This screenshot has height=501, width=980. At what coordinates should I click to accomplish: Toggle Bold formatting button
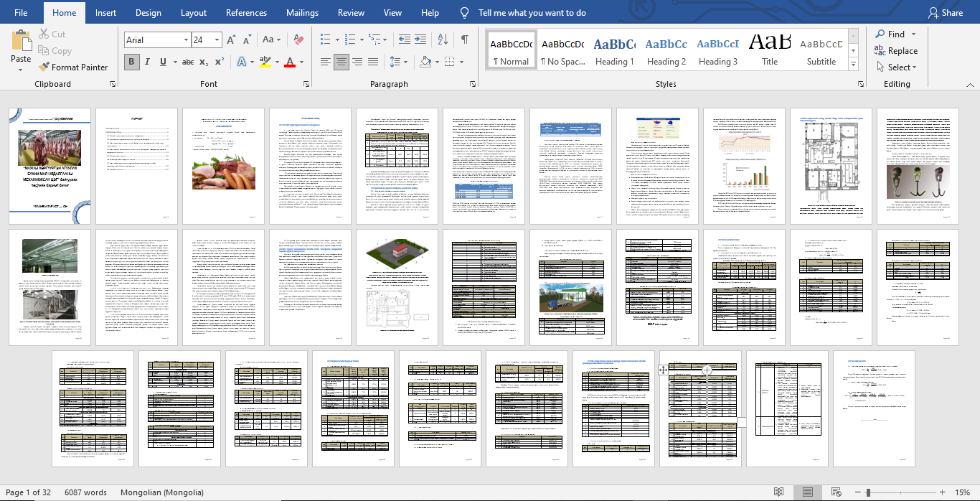coord(131,62)
